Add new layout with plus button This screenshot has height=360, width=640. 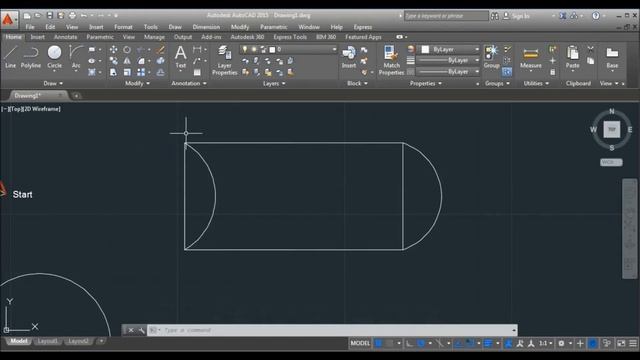(x=101, y=341)
